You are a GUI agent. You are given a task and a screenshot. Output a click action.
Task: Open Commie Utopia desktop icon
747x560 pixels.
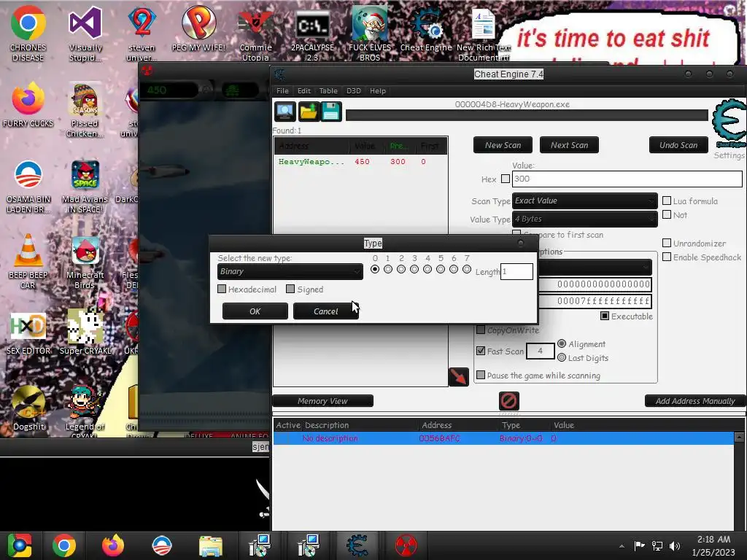pyautogui.click(x=256, y=34)
